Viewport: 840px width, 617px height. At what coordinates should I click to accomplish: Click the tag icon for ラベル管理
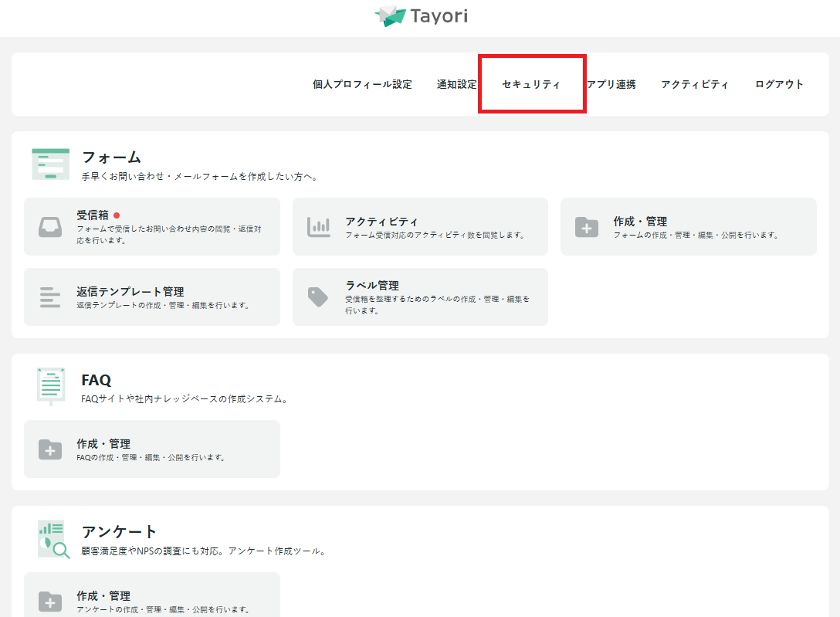click(318, 297)
